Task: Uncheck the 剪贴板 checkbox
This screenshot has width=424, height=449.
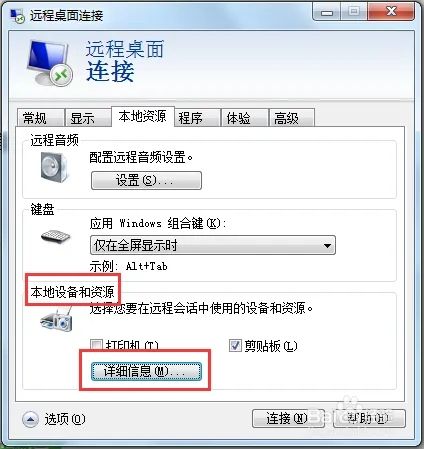Action: tap(235, 345)
